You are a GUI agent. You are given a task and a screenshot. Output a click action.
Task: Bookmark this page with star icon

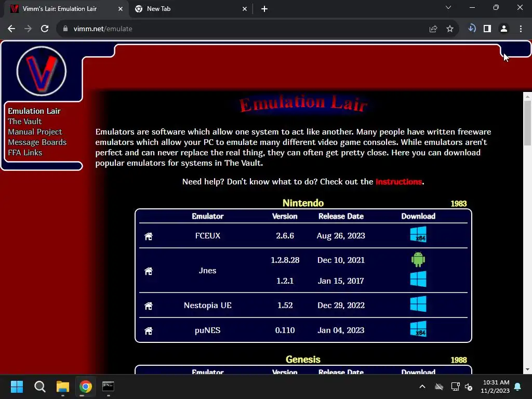pyautogui.click(x=450, y=29)
